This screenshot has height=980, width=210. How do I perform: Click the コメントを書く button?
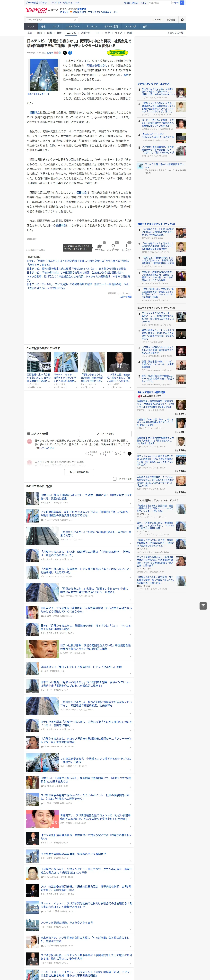[x=105, y=433]
